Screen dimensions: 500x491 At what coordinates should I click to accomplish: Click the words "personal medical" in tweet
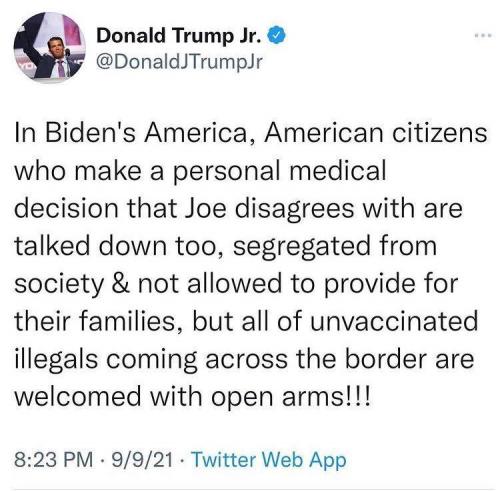pyautogui.click(x=279, y=171)
